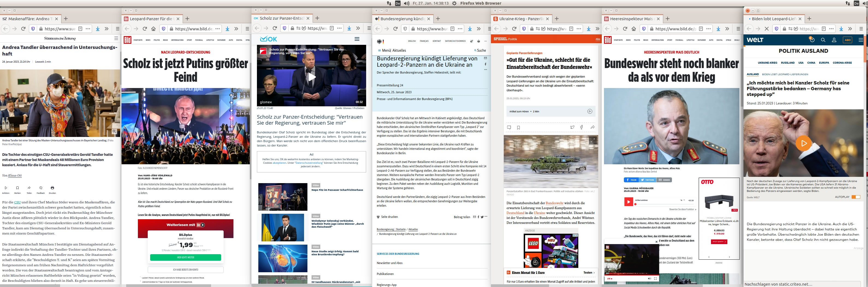Show next item in OTTO ad carousel
This screenshot has width=868, height=287.
[x=730, y=257]
